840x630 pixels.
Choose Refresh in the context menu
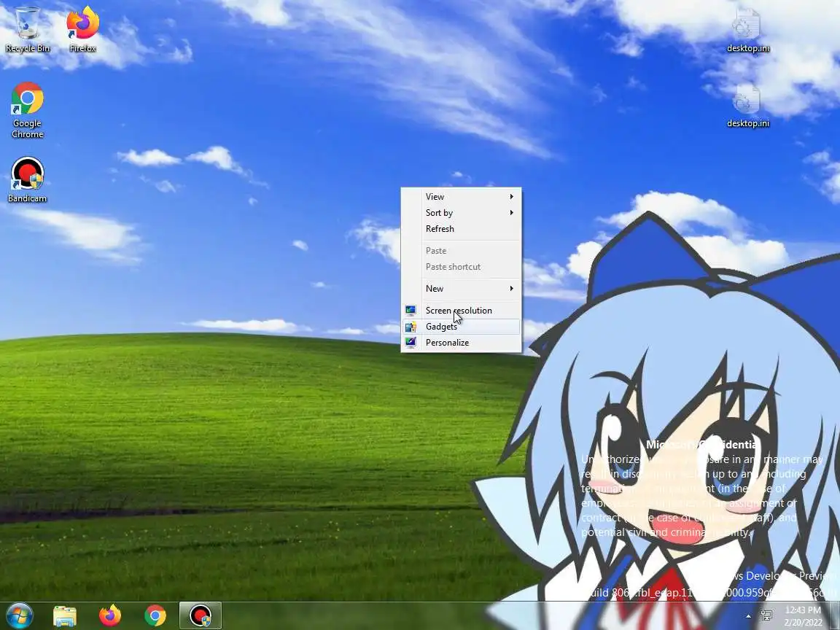461,229
